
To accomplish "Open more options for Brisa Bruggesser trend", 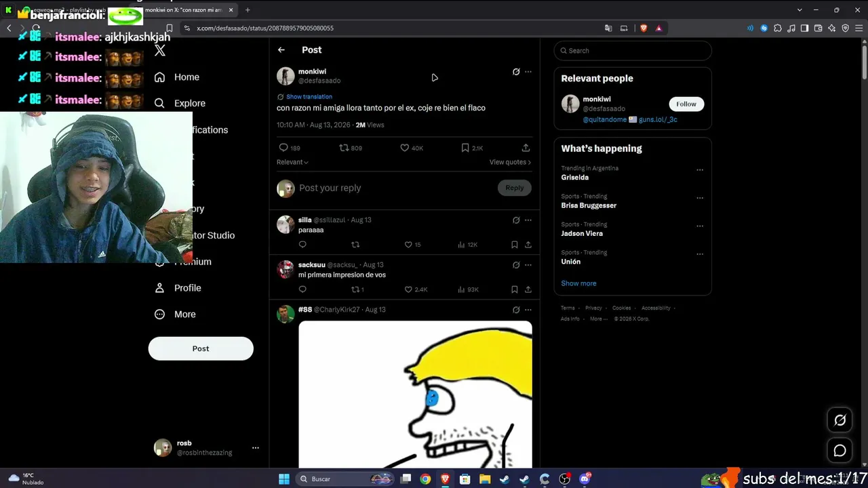I will (x=700, y=198).
